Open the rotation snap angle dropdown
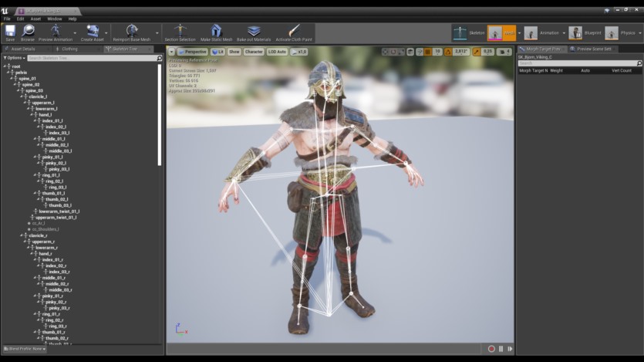 [x=460, y=52]
